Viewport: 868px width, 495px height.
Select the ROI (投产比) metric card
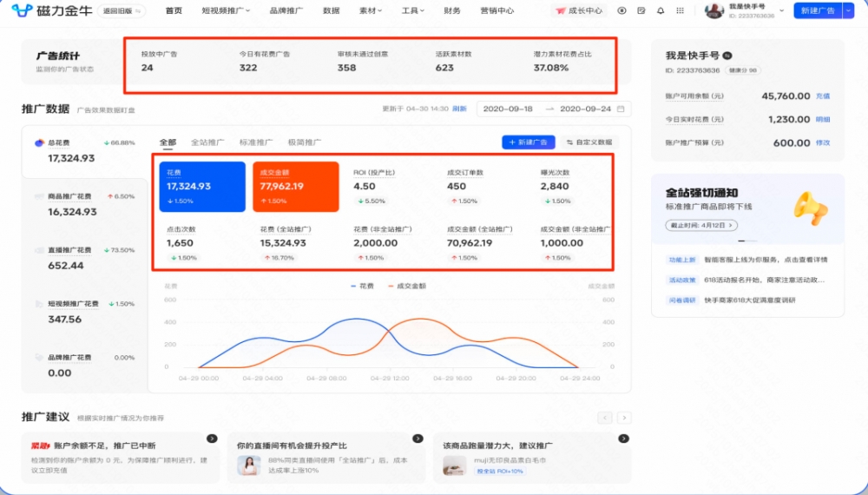coord(389,187)
